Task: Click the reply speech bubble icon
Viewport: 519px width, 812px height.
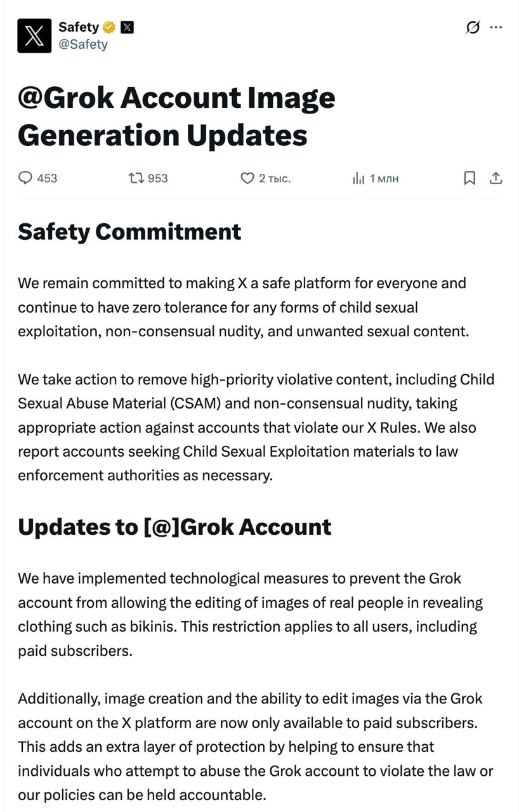Action: [25, 178]
